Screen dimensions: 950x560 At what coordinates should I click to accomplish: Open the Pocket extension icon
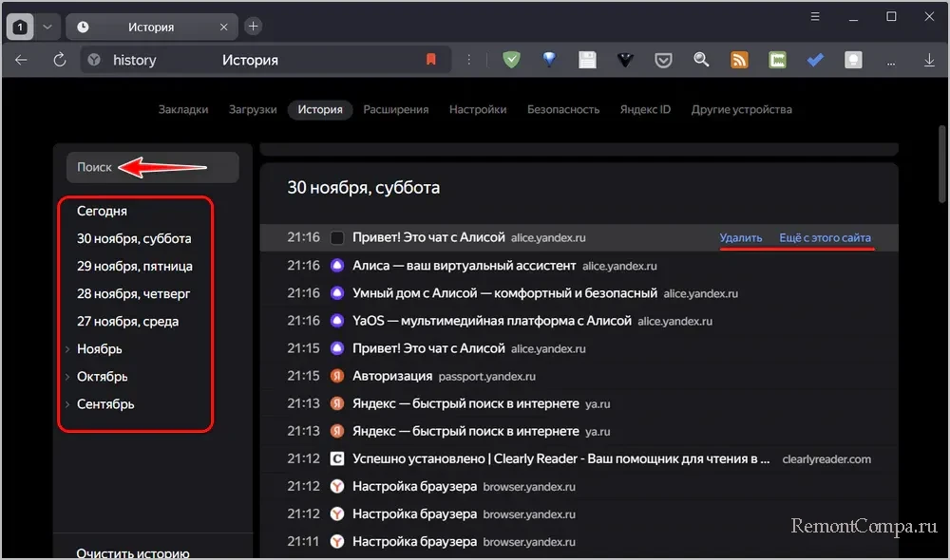click(663, 60)
